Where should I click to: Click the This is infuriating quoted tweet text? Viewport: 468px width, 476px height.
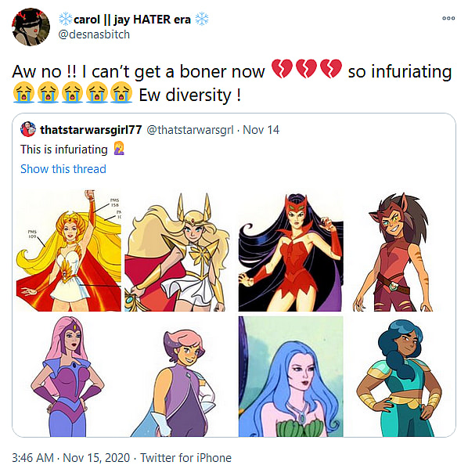pos(63,150)
